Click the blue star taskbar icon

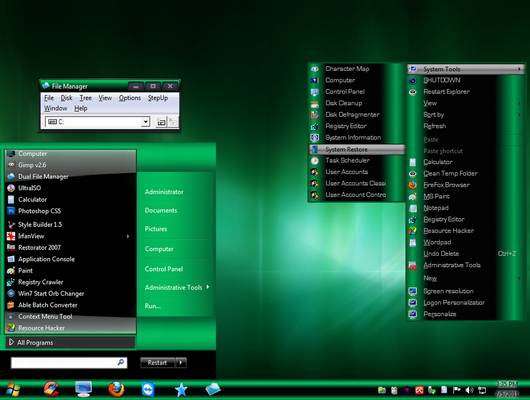[181, 390]
